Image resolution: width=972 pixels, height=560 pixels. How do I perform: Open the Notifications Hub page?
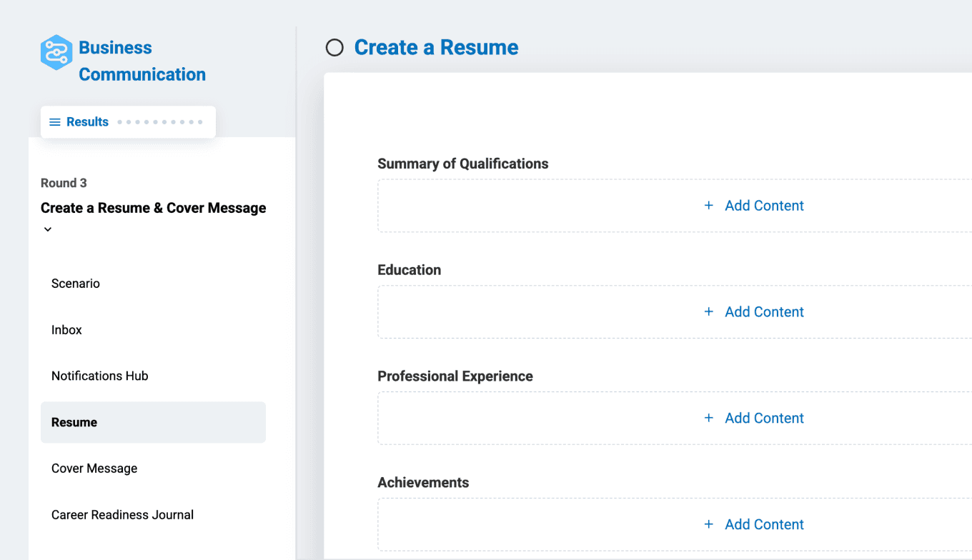(100, 376)
